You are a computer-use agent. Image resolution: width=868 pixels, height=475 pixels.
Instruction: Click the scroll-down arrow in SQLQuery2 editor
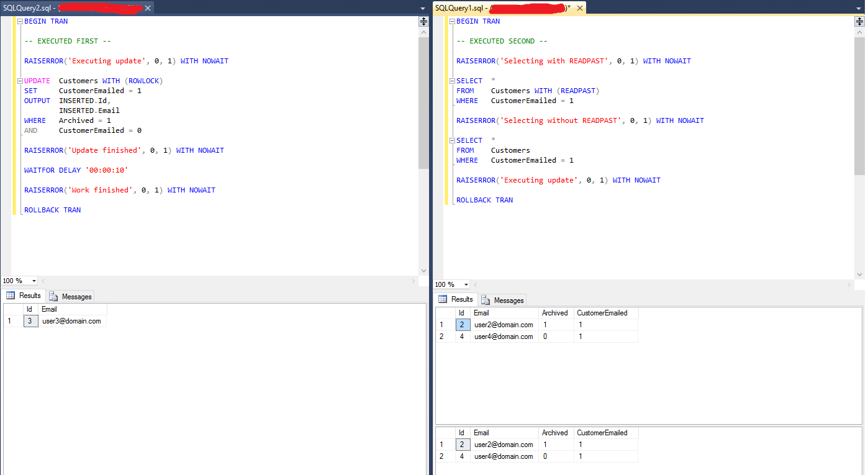(423, 271)
